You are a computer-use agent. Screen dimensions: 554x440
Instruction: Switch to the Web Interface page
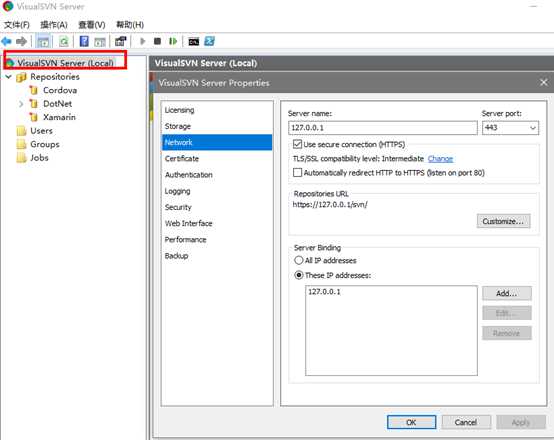coord(217,223)
